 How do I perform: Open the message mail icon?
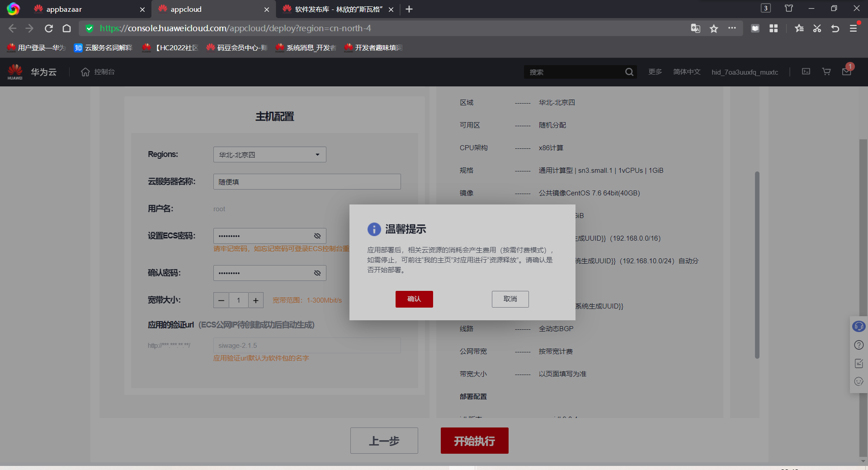[x=847, y=71]
